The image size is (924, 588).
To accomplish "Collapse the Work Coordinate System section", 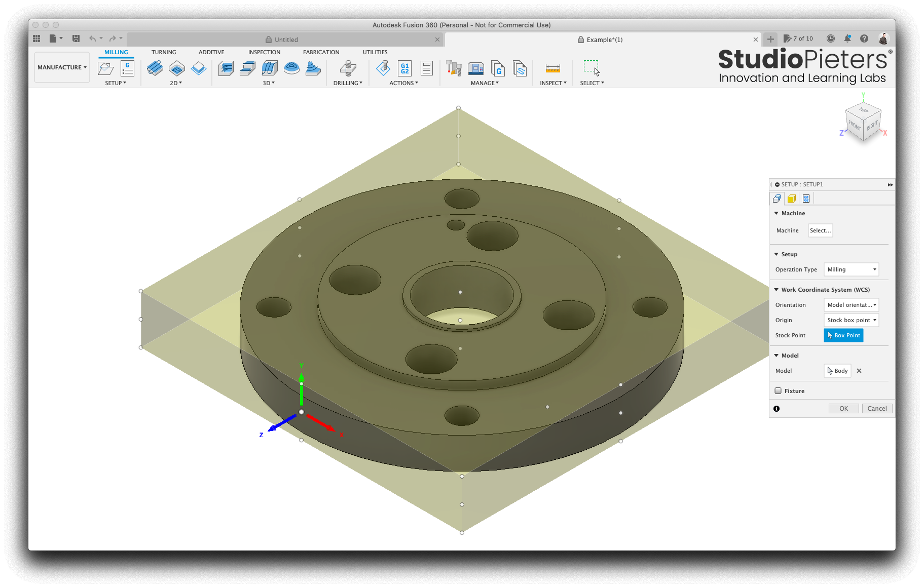I will click(777, 290).
